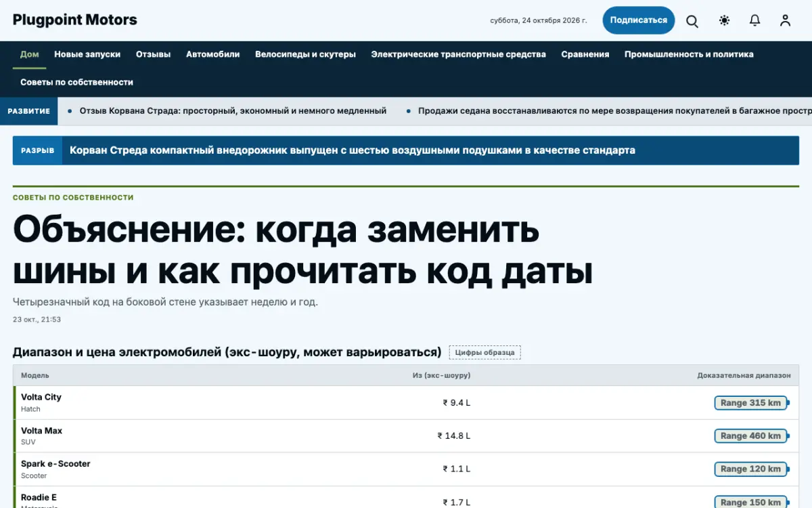Open ticker story about Продажи седана
This screenshot has height=508, width=812.
tap(614, 111)
